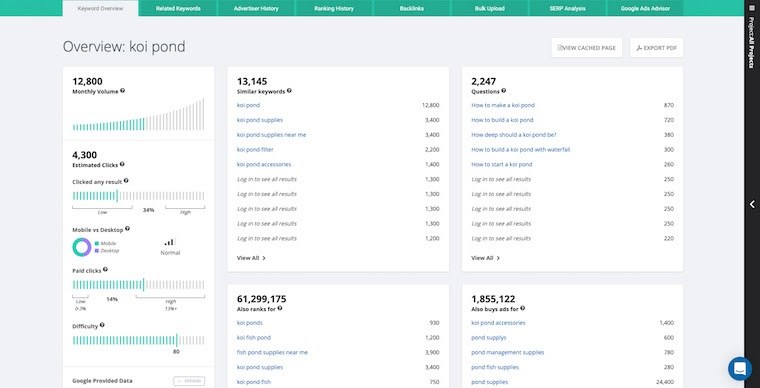
Task: Expand the All Projects side panel arrow
Action: [752, 204]
